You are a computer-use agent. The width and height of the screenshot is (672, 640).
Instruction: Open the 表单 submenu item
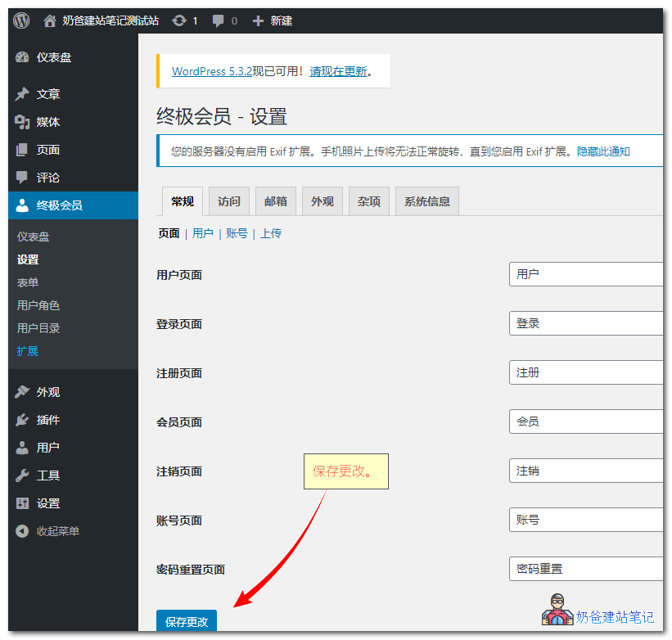click(28, 282)
